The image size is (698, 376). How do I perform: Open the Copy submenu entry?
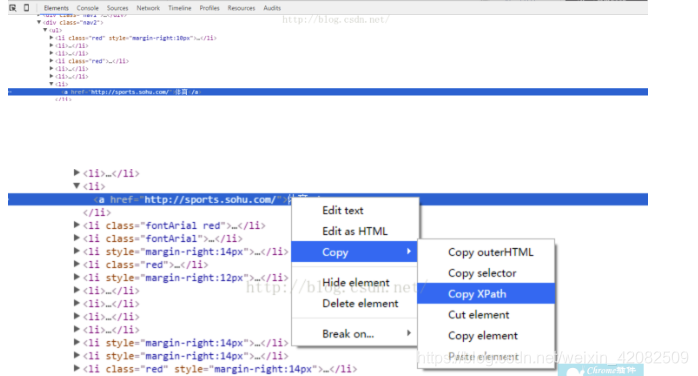click(354, 252)
